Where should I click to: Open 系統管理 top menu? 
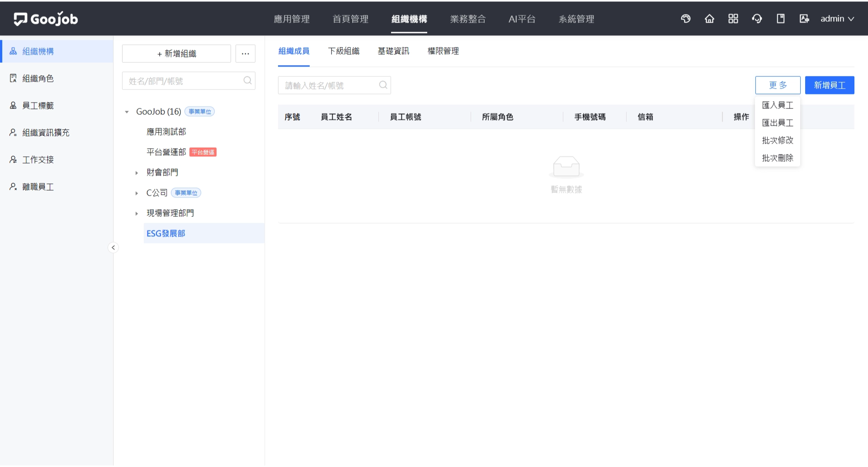576,19
